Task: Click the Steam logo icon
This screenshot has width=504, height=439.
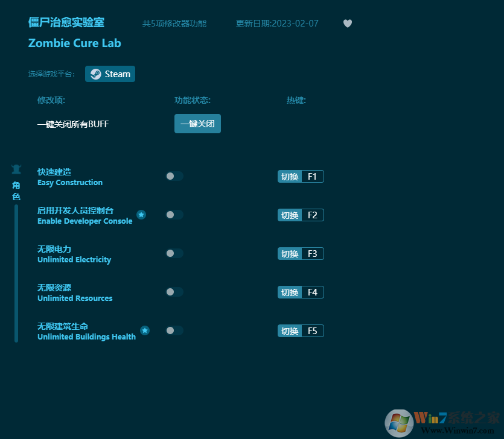Action: pos(95,74)
